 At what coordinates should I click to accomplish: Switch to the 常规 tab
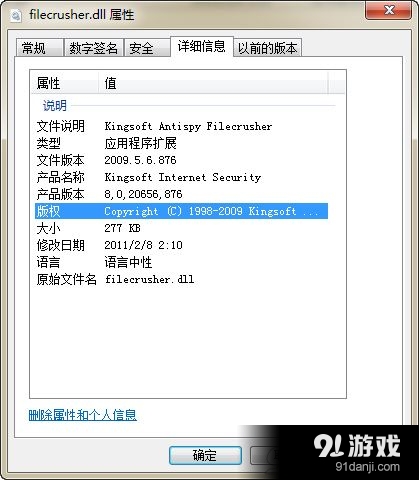coord(40,48)
